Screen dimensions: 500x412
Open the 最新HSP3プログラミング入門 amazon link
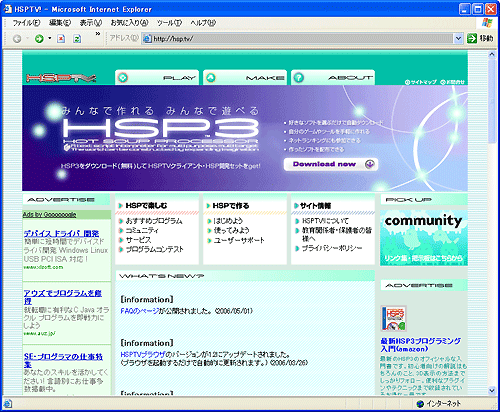(420, 345)
